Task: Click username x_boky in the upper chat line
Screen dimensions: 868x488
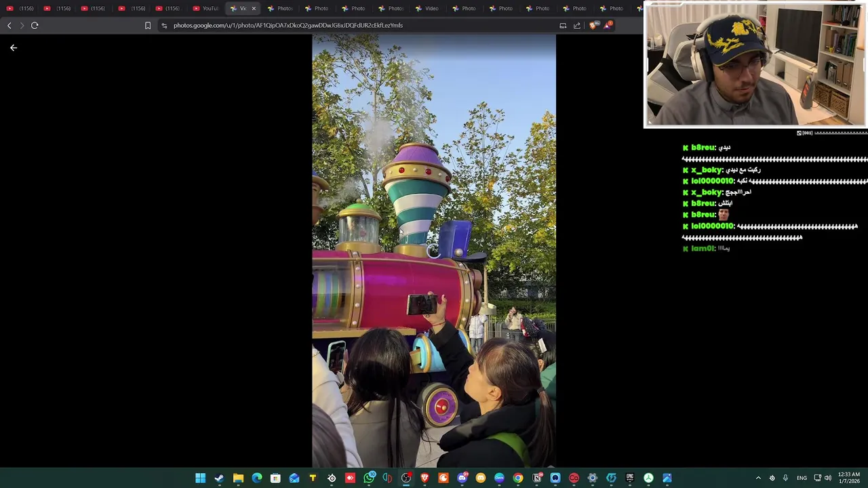Action: click(707, 170)
